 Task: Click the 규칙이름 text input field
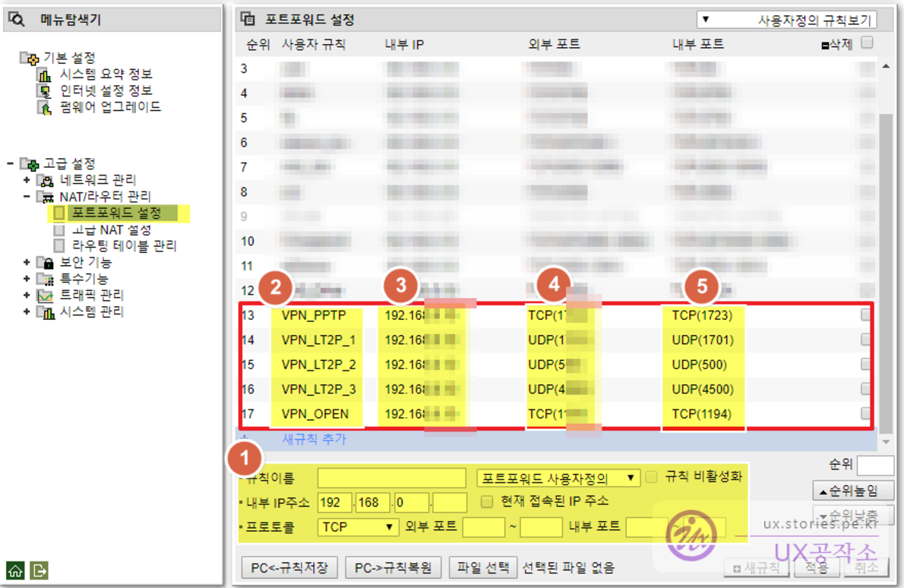(x=391, y=478)
